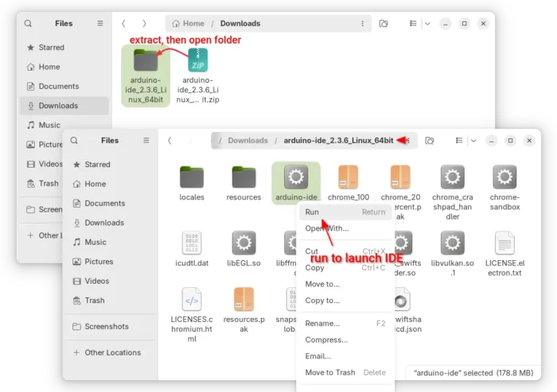
Task: Open the path bar three-dot menu in the back window
Action: tap(362, 23)
